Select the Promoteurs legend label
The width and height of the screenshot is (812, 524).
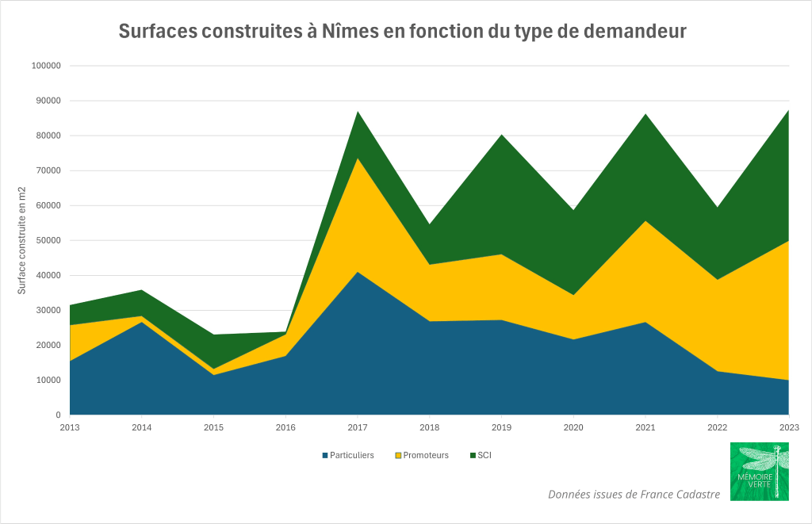click(x=426, y=455)
